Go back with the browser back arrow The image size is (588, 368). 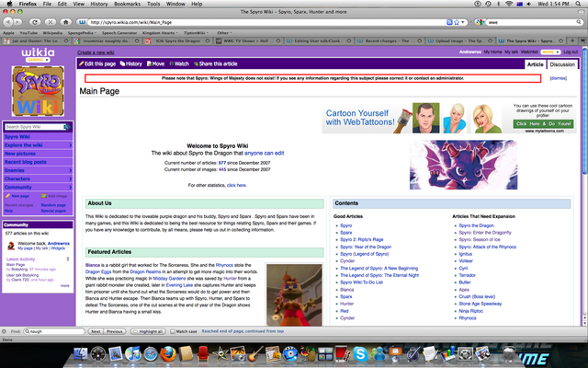[x=9, y=22]
